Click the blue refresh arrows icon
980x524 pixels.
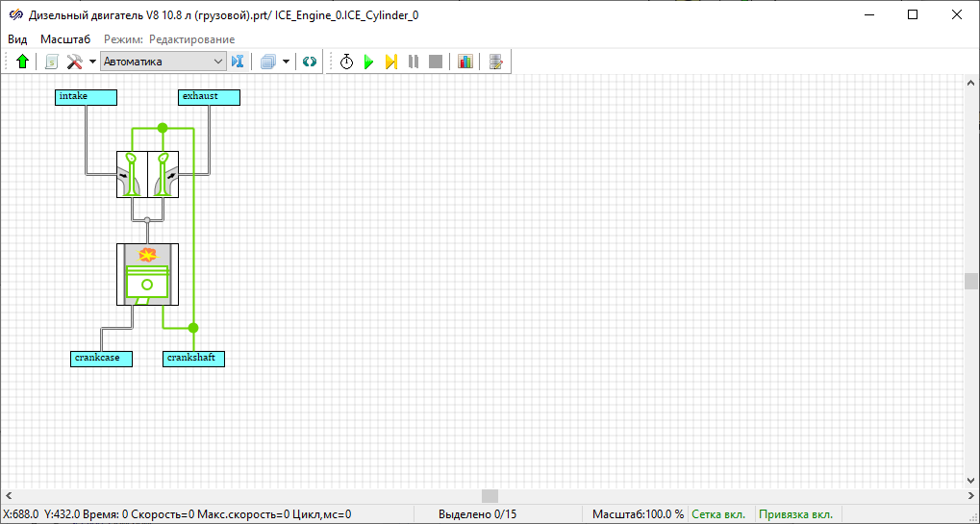pyautogui.click(x=309, y=62)
